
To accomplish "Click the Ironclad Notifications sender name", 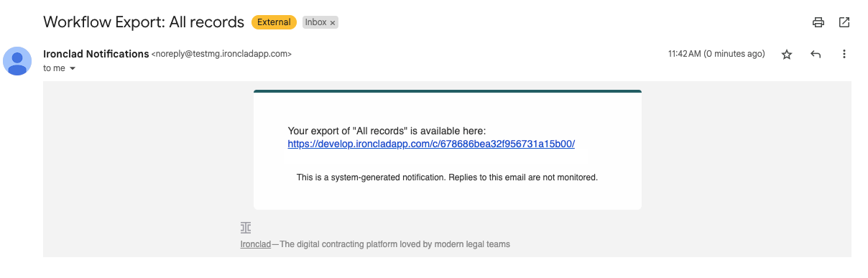I will [96, 54].
